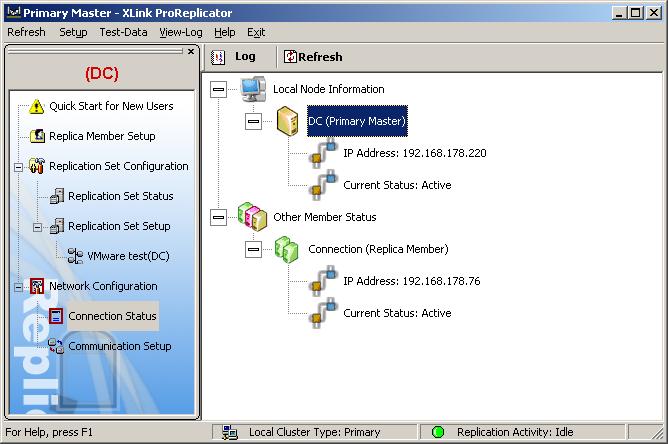Click Local Cluster Type: Primary text
Screen dimensions: 668x444
[314, 432]
